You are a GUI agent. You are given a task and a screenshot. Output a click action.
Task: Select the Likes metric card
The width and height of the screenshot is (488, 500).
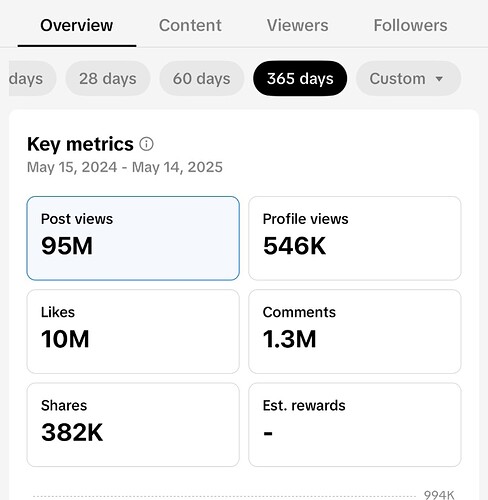pyautogui.click(x=133, y=332)
